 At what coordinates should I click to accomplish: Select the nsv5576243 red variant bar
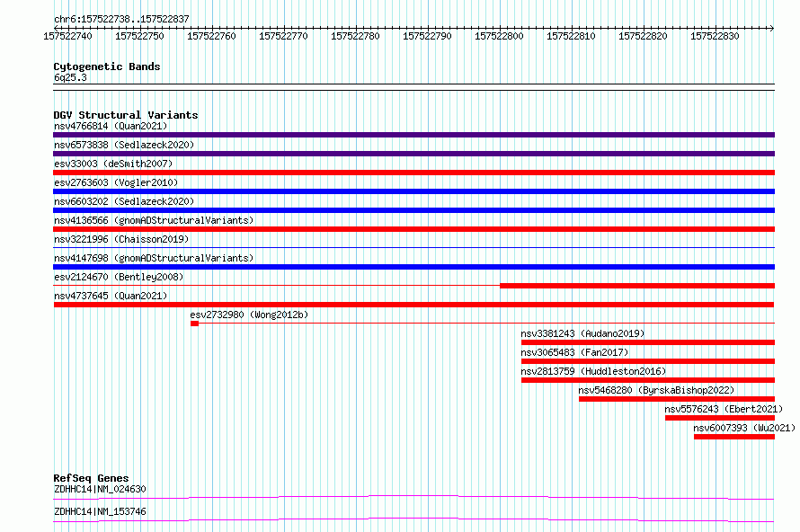tap(720, 418)
